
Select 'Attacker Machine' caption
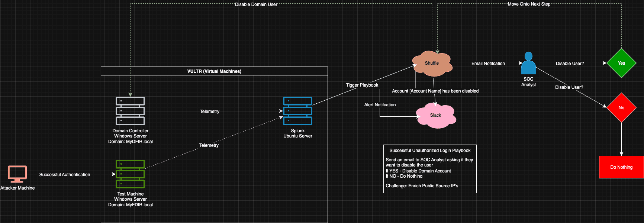pyautogui.click(x=17, y=188)
